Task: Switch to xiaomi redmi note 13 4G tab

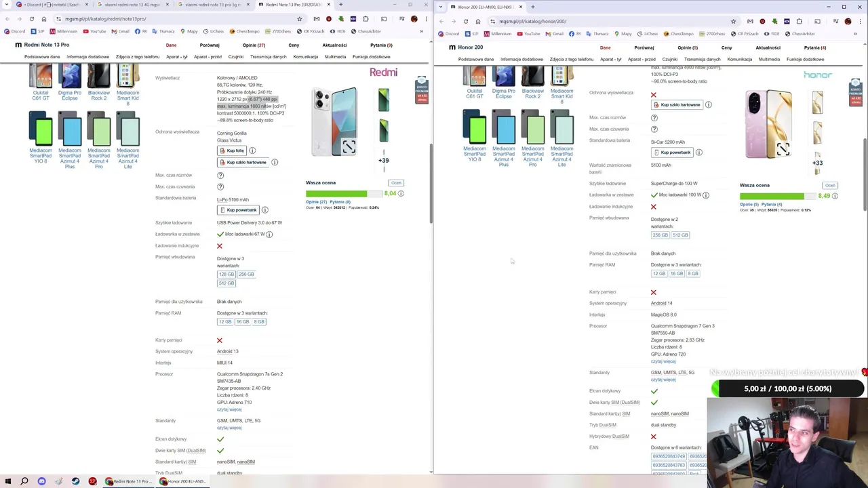Action: click(x=132, y=5)
